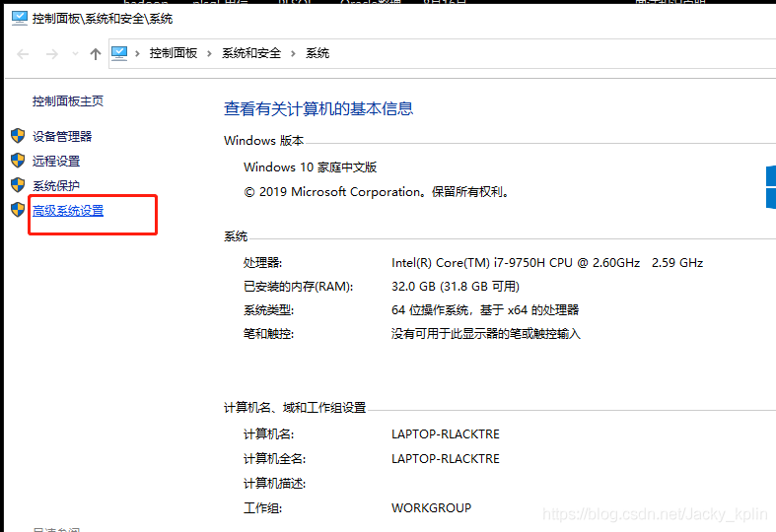This screenshot has height=532, width=776.
Task: Open the 远程设置 link
Action: click(x=56, y=161)
